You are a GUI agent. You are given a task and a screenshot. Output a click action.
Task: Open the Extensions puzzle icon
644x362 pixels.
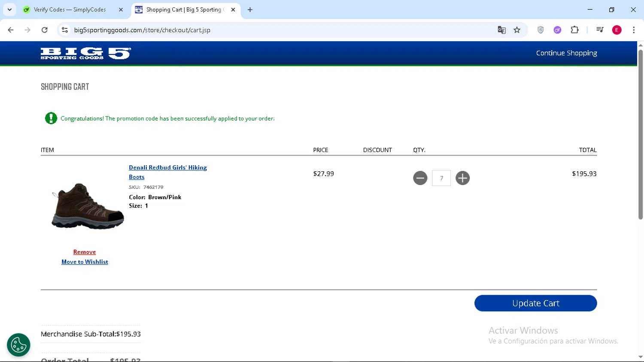[x=574, y=30]
